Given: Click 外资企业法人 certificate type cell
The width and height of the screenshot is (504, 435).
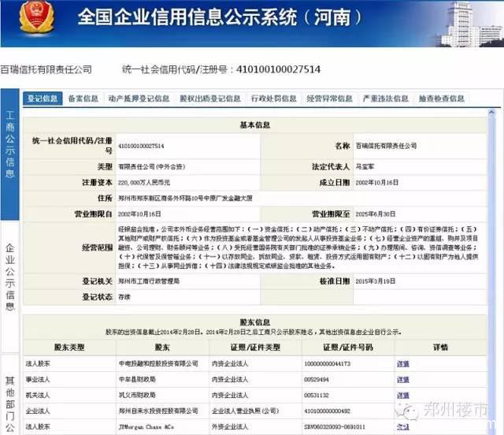Looking at the screenshot, I should point(230,427).
